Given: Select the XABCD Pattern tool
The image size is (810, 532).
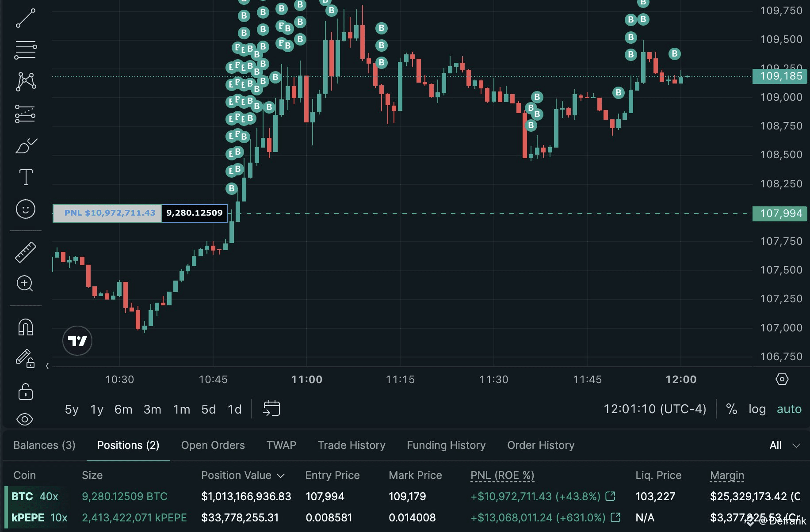Looking at the screenshot, I should tap(25, 81).
